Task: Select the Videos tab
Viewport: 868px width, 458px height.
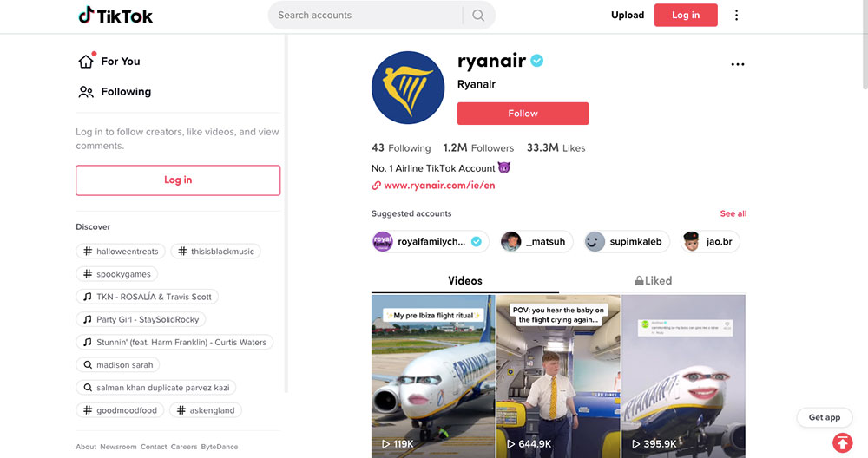Action: click(x=465, y=280)
